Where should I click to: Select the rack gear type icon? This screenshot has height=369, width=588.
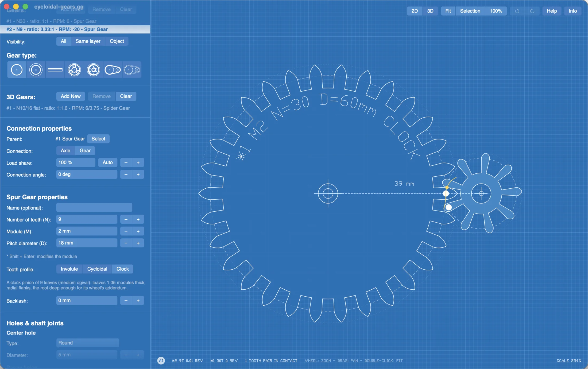pos(55,70)
